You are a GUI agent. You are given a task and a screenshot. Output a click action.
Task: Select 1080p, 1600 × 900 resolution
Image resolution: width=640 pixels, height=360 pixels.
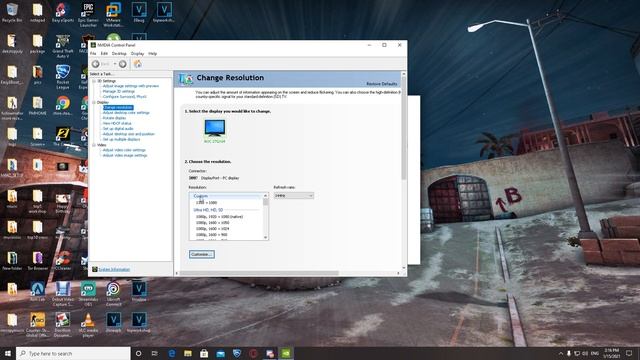(x=211, y=235)
